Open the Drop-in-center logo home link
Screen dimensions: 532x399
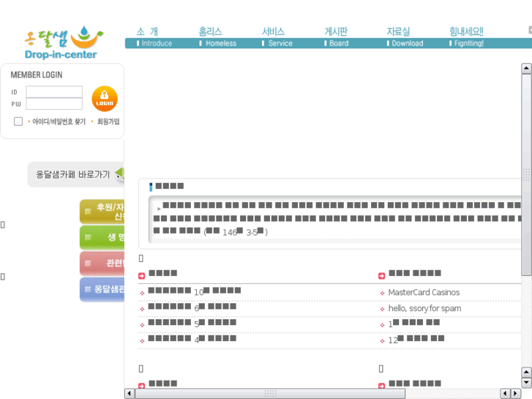pos(64,42)
